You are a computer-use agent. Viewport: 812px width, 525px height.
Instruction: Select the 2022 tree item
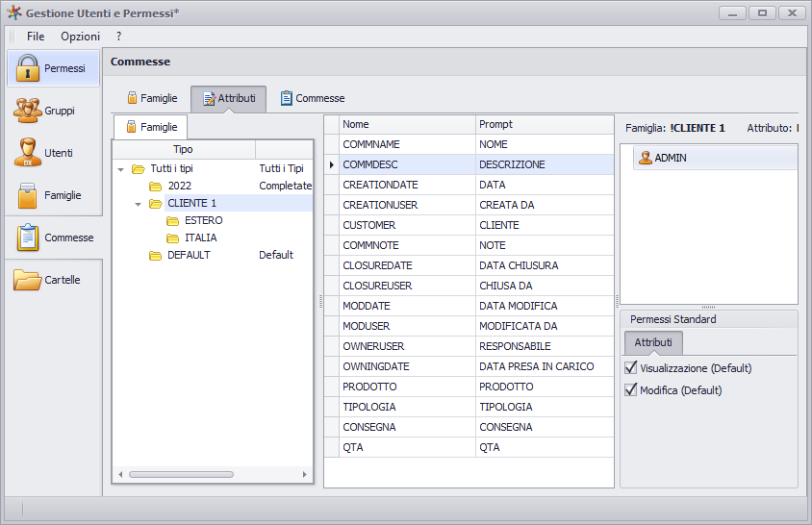tap(179, 186)
